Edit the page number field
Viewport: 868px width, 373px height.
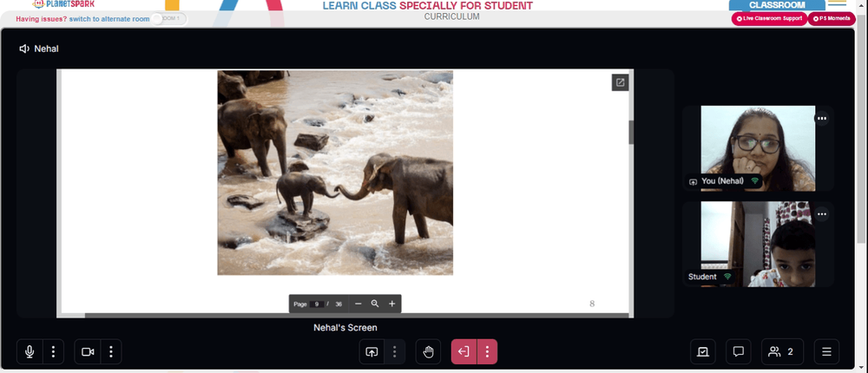point(317,304)
